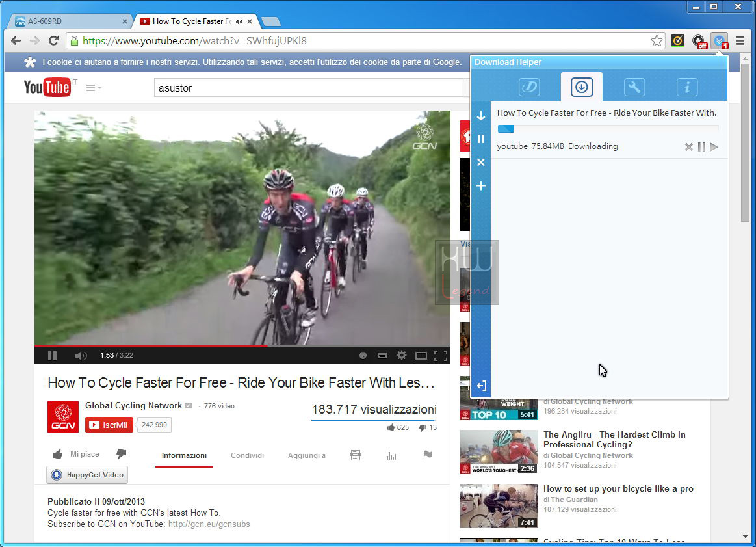Close the AS-609RD tab
The width and height of the screenshot is (756, 547).
tap(124, 21)
